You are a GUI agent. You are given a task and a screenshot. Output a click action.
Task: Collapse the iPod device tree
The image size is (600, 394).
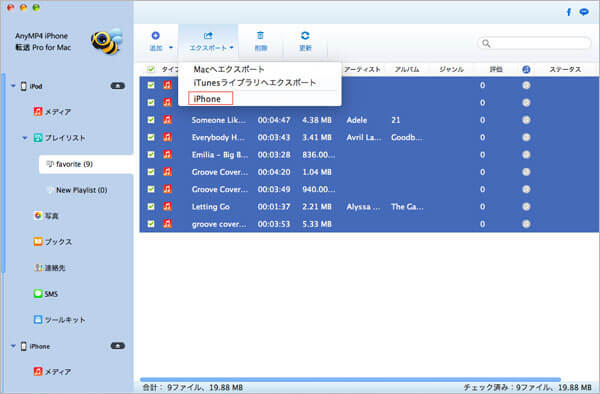(13, 86)
